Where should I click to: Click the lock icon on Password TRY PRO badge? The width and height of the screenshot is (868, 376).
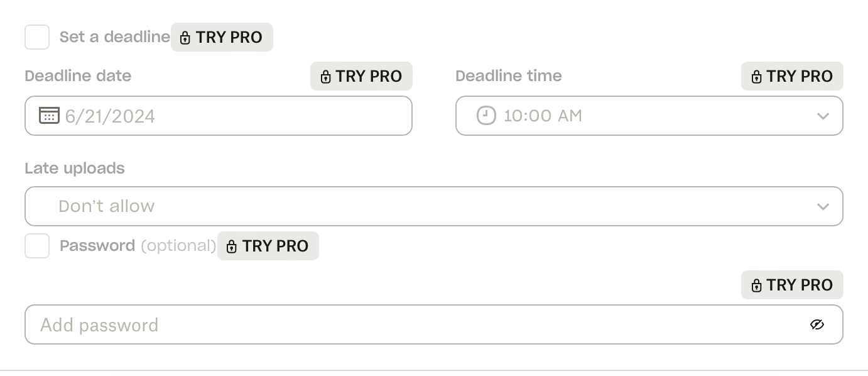click(231, 246)
